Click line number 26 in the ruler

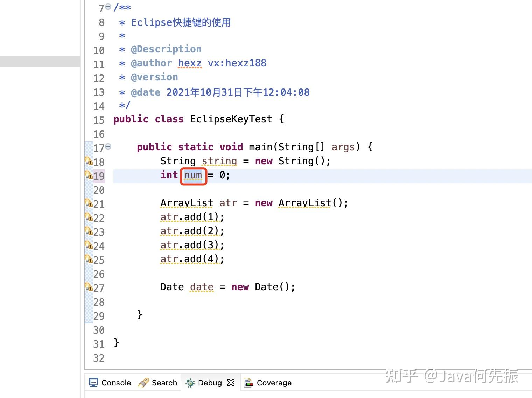click(99, 274)
